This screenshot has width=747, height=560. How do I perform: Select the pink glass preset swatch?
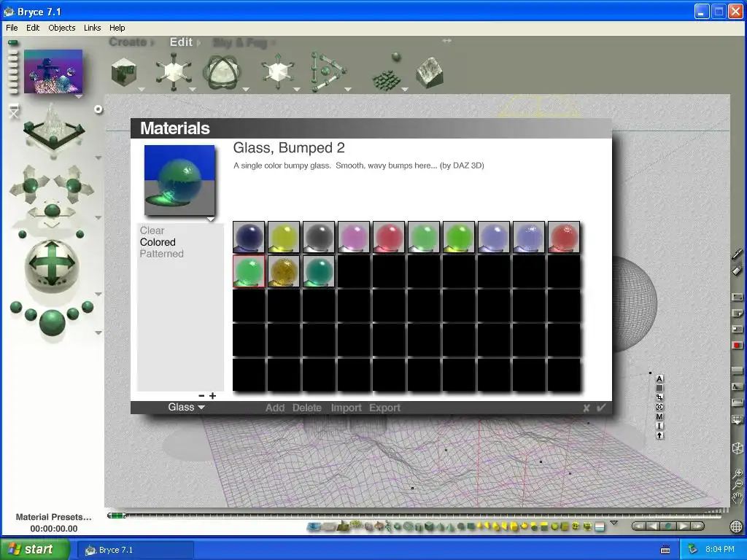[354, 237]
